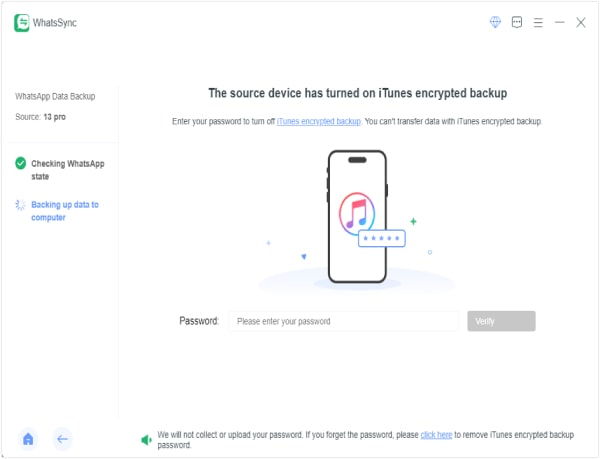The width and height of the screenshot is (600, 459).
Task: Click the loading spinner icon
Action: click(x=20, y=205)
